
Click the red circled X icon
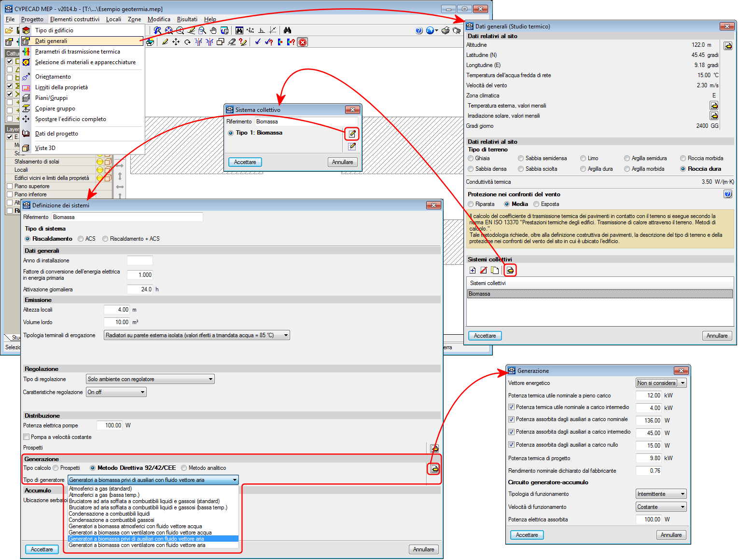coord(302,42)
